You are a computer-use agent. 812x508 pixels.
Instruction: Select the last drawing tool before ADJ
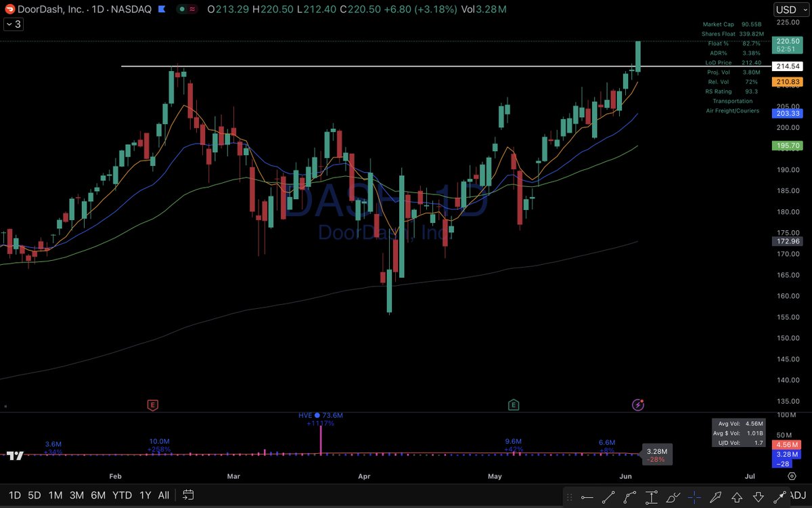click(780, 496)
